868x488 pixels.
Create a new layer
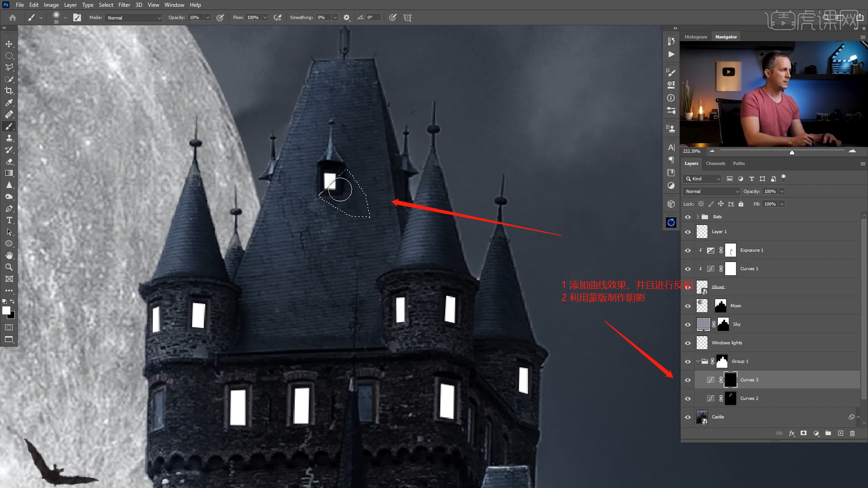point(840,433)
